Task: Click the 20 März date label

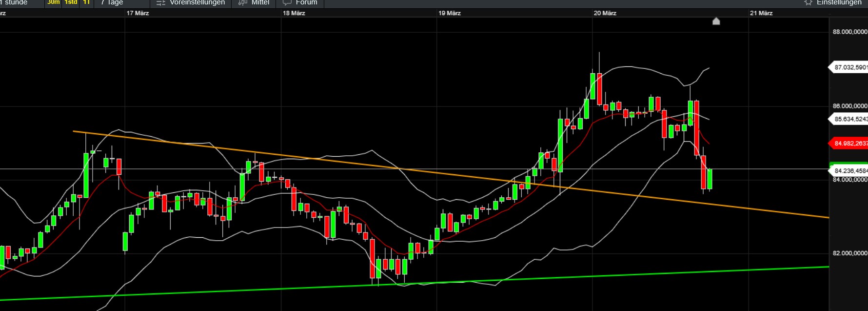Action: pyautogui.click(x=605, y=13)
